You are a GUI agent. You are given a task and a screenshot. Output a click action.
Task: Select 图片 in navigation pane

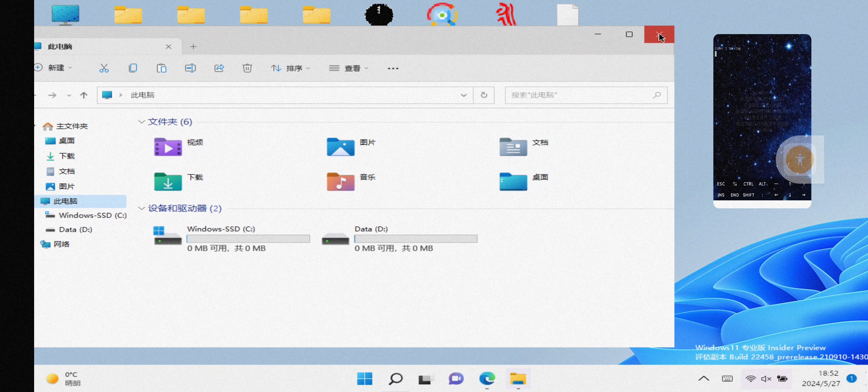[60, 187]
